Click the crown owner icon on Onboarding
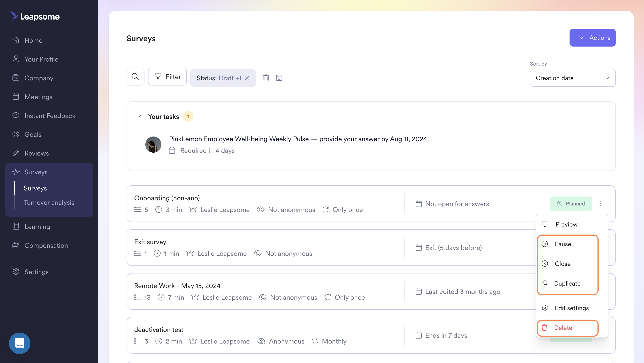The image size is (644, 363). [x=193, y=209]
